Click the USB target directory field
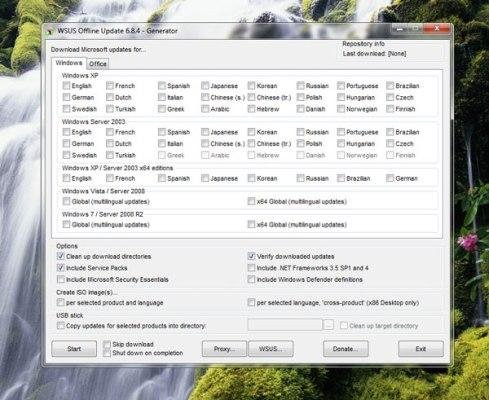The height and width of the screenshot is (400, 489). click(x=285, y=325)
